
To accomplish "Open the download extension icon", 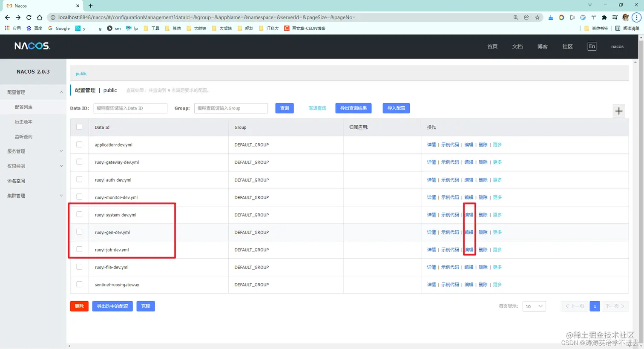I will (x=551, y=17).
